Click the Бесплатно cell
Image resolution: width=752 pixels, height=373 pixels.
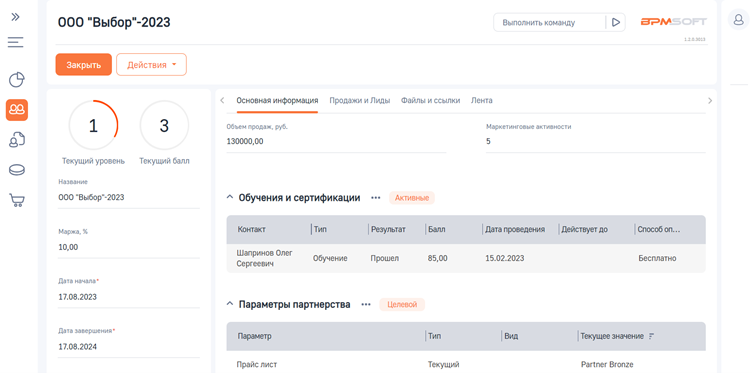point(657,258)
